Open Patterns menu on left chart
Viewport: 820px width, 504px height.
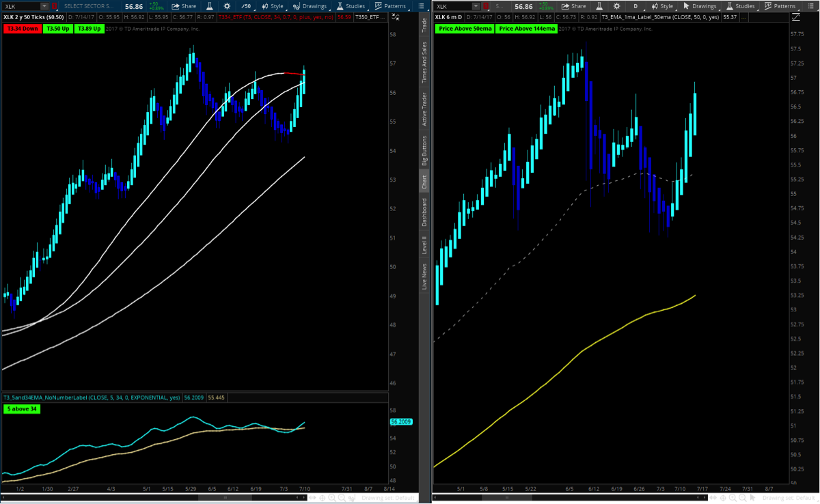point(390,6)
